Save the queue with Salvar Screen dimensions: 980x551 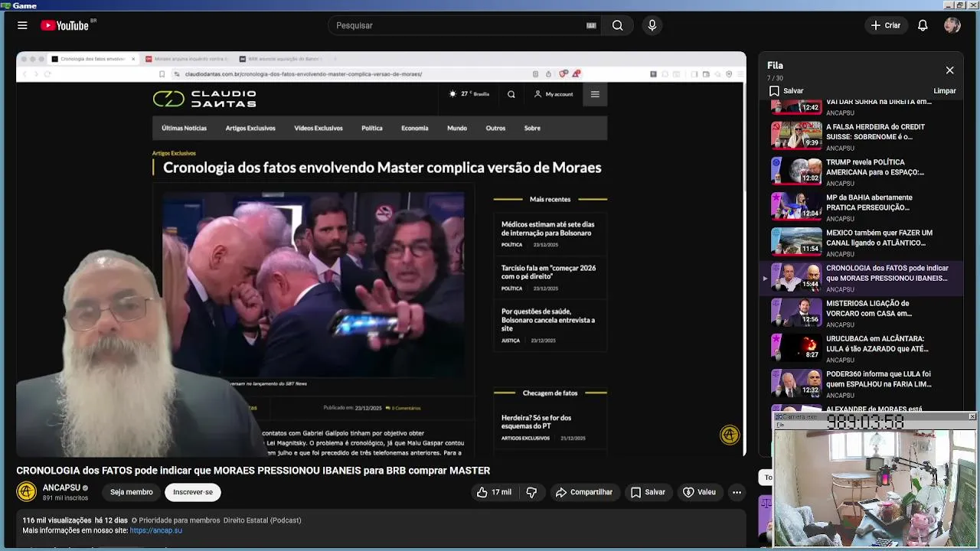pos(786,91)
